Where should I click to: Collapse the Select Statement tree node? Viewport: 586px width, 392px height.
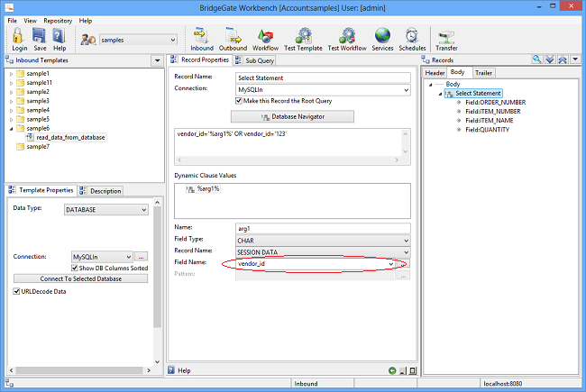click(440, 94)
